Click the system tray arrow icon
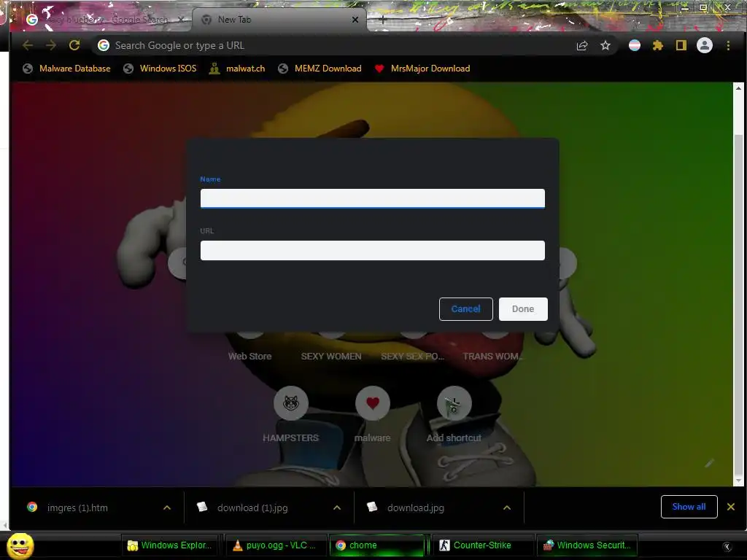The height and width of the screenshot is (560, 747). (727, 547)
